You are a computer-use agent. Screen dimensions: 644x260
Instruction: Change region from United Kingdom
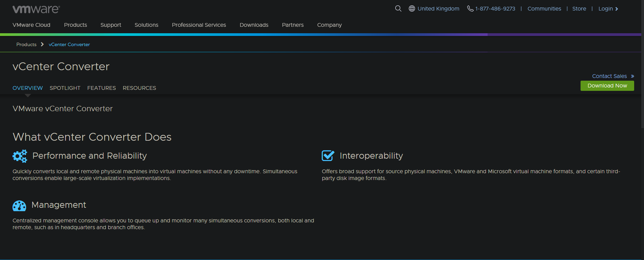click(x=438, y=9)
